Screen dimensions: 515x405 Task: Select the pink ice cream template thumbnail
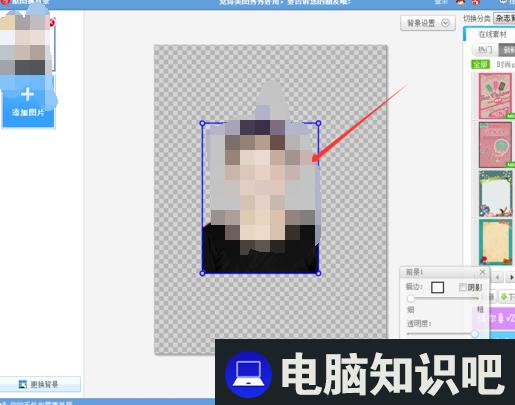pyautogui.click(x=495, y=96)
